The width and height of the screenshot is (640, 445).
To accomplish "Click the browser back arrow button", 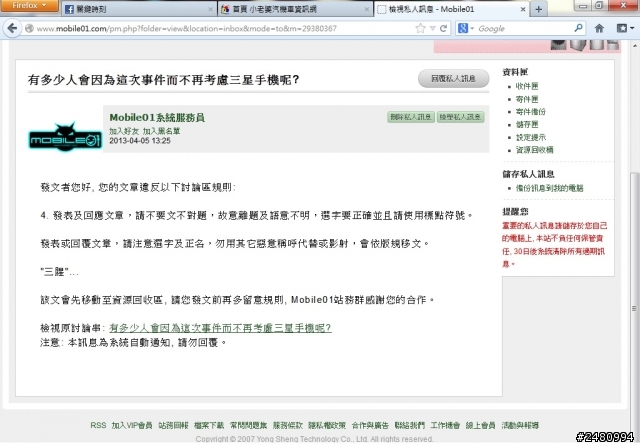I will [x=12, y=28].
